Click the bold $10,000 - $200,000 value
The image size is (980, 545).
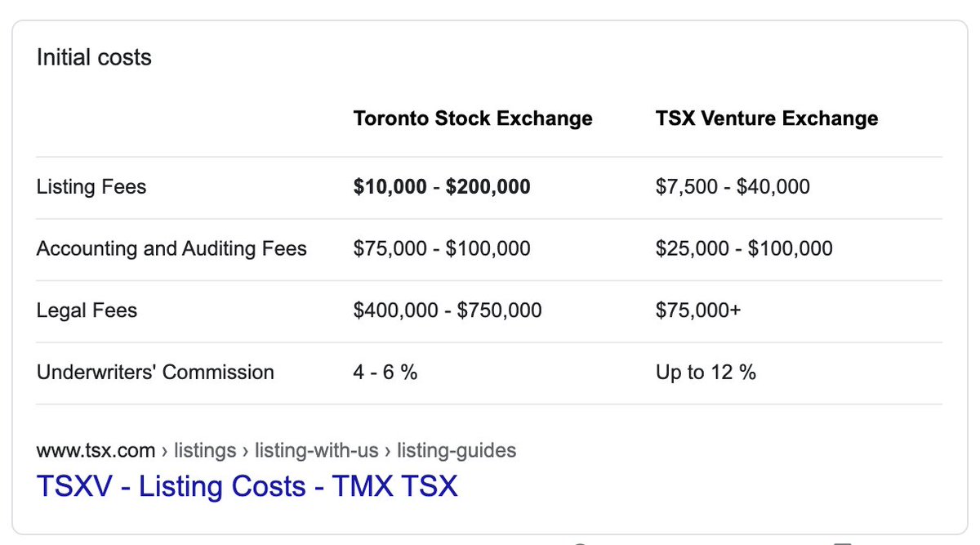coord(442,187)
